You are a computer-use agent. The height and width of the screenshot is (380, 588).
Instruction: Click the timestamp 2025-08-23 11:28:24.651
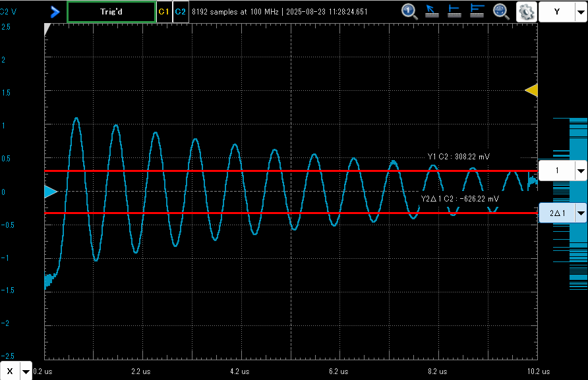coord(326,12)
